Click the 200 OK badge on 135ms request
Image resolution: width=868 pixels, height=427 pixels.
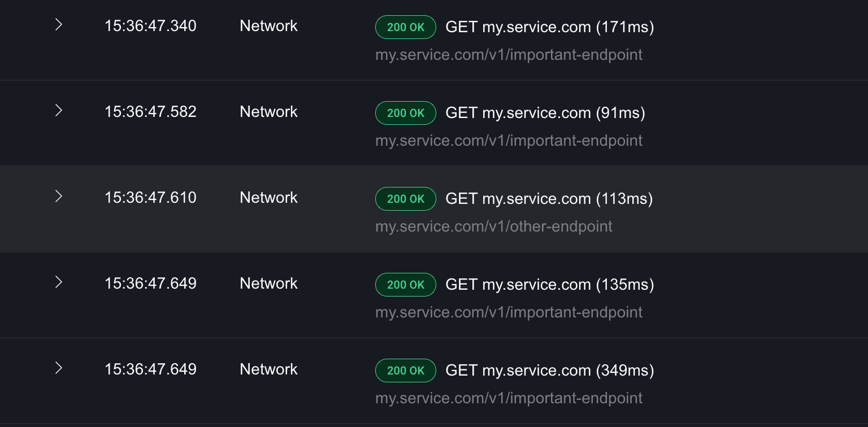point(405,285)
